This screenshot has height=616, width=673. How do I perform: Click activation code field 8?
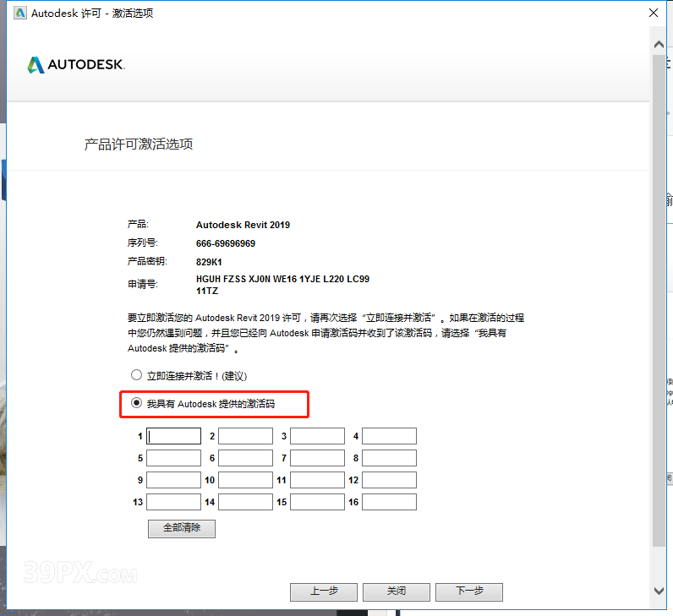coord(389,458)
